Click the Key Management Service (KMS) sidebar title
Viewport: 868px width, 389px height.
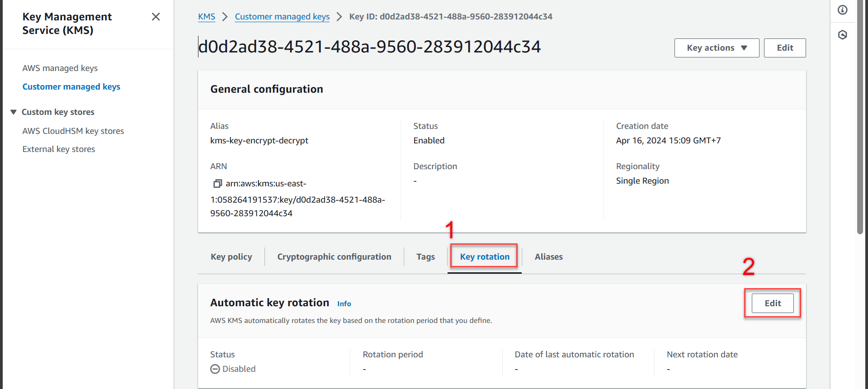pos(67,24)
